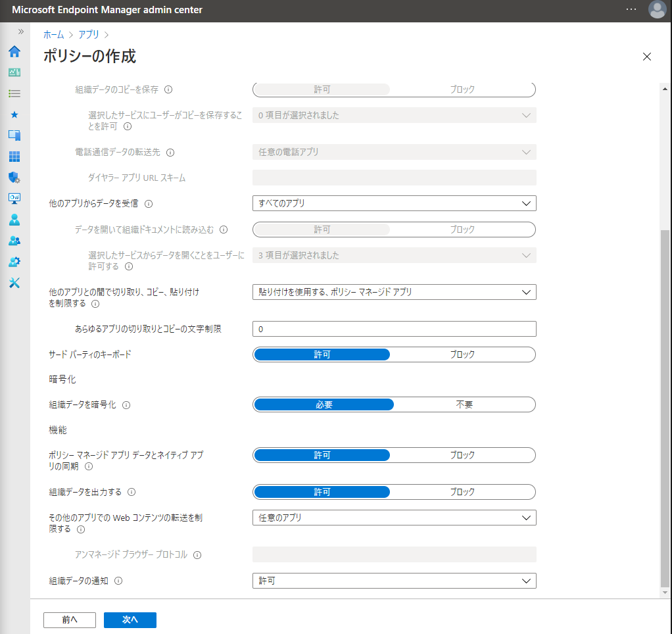Open the 任意の電話アプリ dropdown

(x=395, y=152)
